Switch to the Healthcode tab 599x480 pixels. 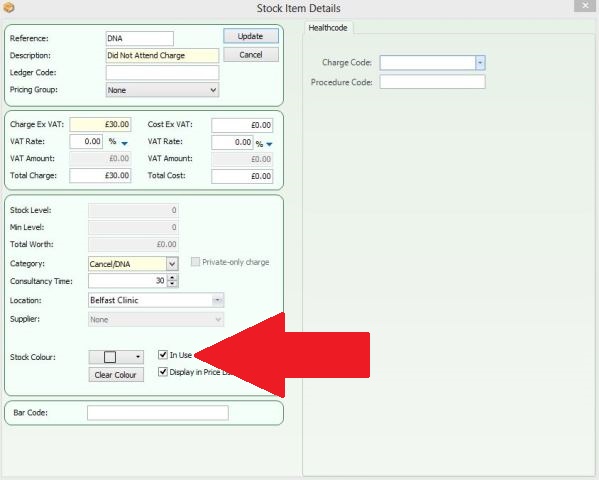pyautogui.click(x=328, y=28)
